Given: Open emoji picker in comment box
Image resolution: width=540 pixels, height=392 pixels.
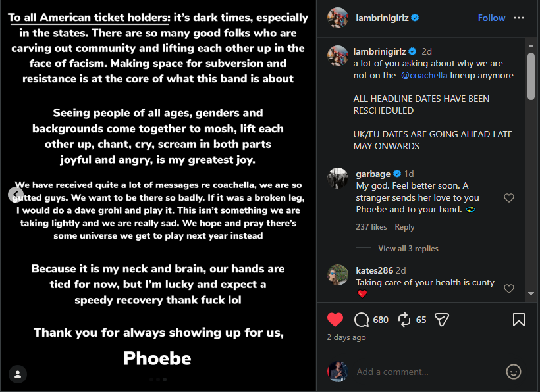Looking at the screenshot, I should tap(514, 372).
